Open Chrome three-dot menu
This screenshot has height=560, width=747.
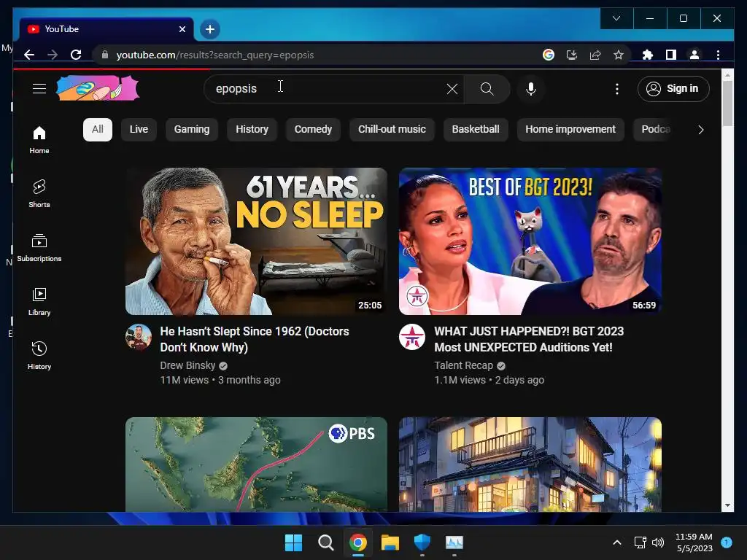click(x=718, y=55)
